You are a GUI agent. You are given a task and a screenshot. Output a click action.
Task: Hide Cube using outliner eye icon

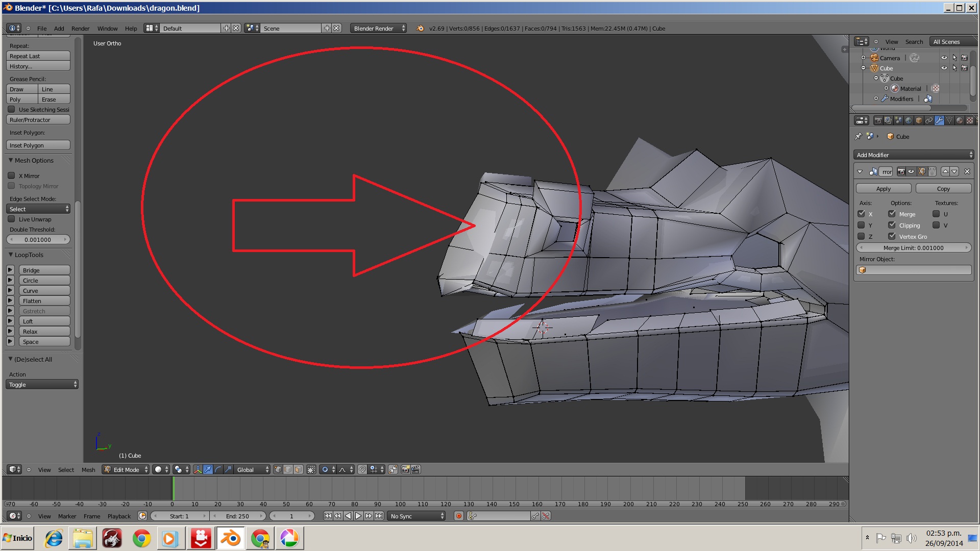(x=944, y=68)
